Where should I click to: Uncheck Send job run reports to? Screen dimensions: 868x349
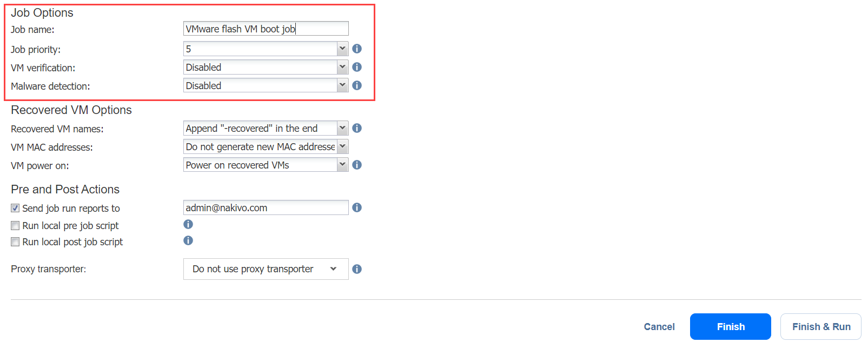tap(15, 208)
